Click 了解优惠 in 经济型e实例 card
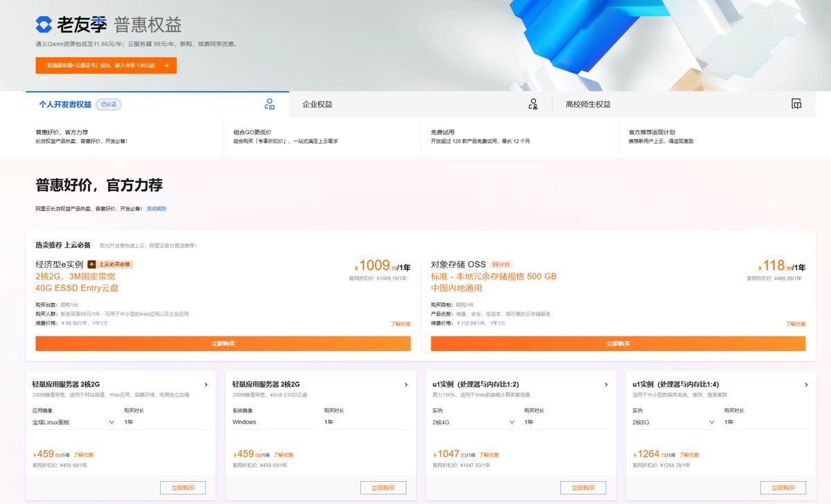Image resolution: width=831 pixels, height=504 pixels. click(400, 324)
